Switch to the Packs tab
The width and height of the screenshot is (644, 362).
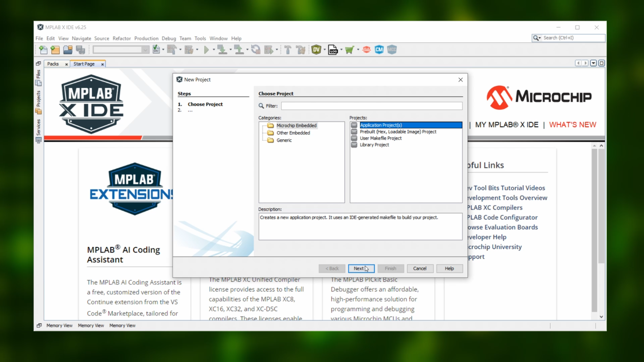[53, 64]
